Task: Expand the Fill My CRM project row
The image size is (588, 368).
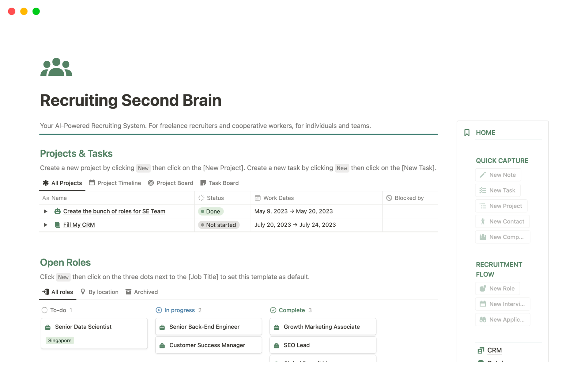Action: coord(46,225)
